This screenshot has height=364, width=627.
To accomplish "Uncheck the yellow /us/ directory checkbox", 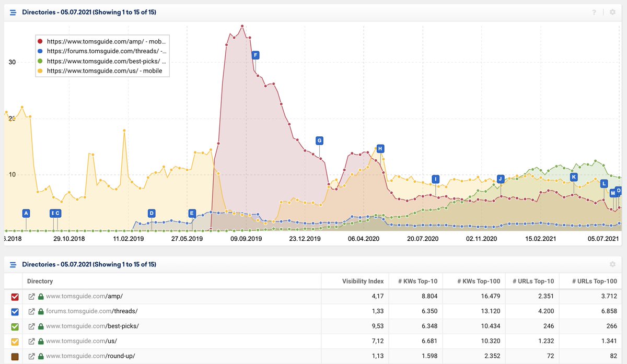I will coord(15,342).
